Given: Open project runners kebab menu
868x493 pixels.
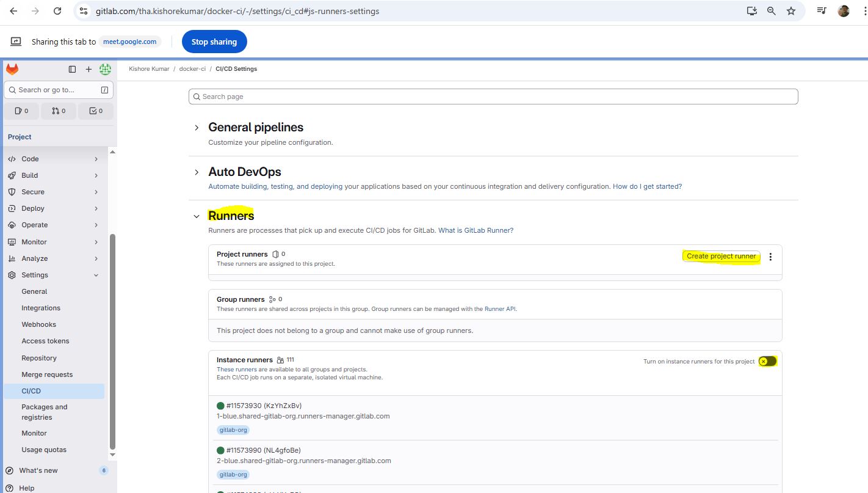Looking at the screenshot, I should (x=770, y=257).
